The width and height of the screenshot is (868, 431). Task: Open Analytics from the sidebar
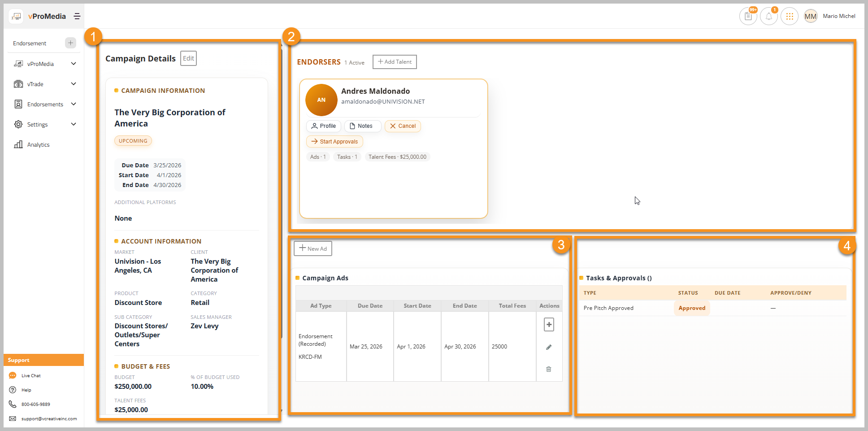click(x=38, y=145)
